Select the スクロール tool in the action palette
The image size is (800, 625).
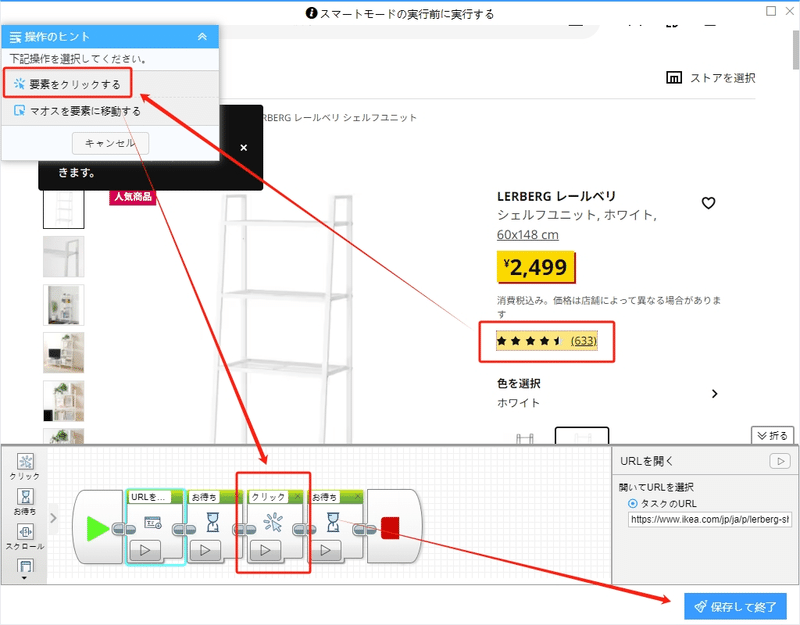[x=25, y=537]
